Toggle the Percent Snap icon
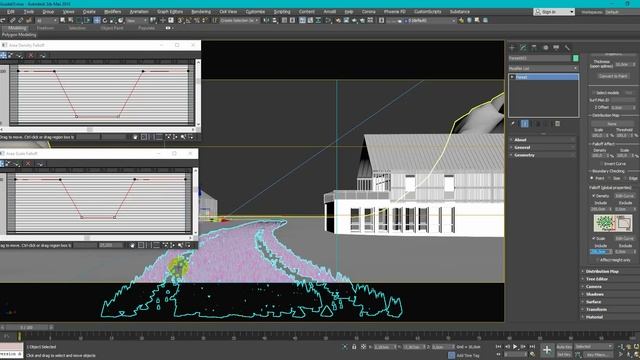640x360 pixels. coord(197,20)
